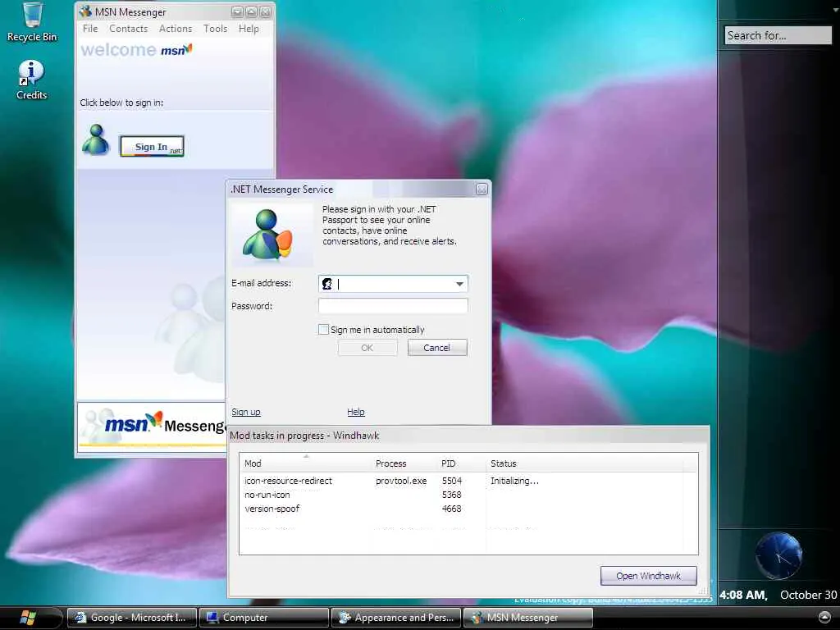Image resolution: width=840 pixels, height=630 pixels.
Task: Click the green buddy icon beside Sign In
Action: click(96, 139)
